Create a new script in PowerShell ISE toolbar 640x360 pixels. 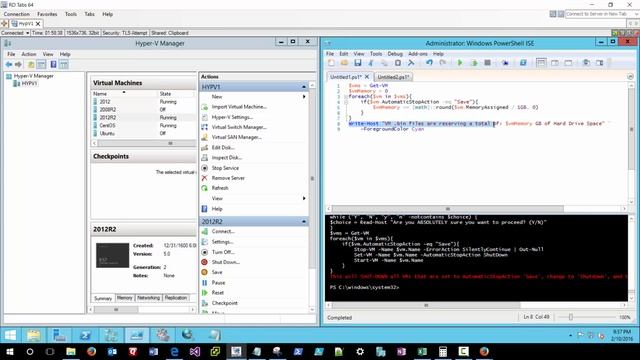[x=331, y=63]
